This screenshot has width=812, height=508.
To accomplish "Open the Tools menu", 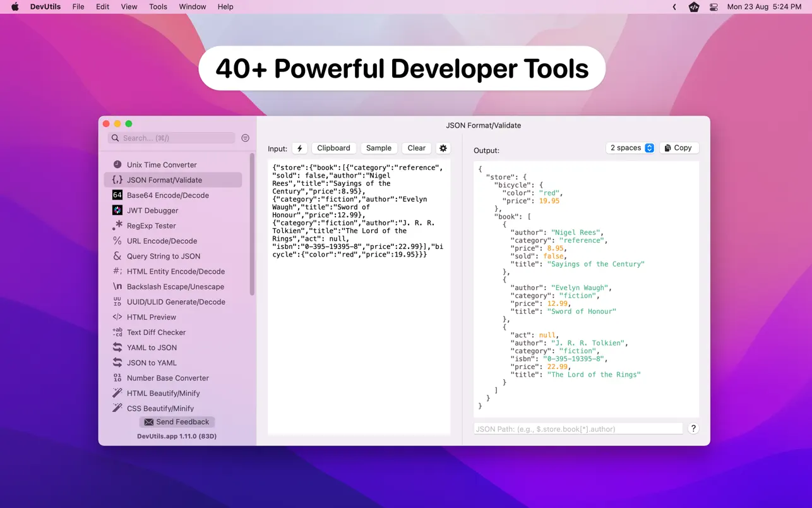I will (157, 7).
